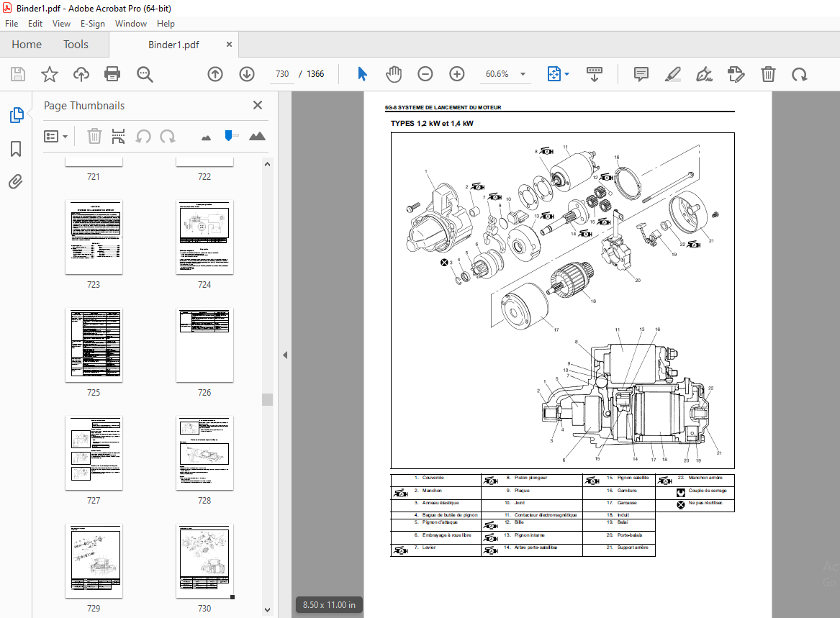Screen dimensions: 840x618
Task: Go to next page with down arrow
Action: point(247,74)
